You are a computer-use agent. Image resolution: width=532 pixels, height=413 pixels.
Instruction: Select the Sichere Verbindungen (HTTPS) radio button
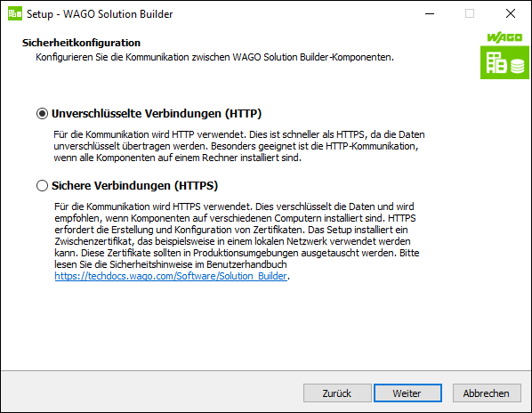click(x=42, y=186)
